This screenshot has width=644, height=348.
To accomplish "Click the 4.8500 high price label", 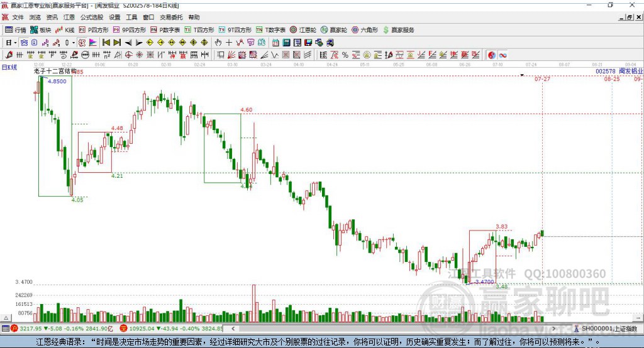I will point(57,81).
